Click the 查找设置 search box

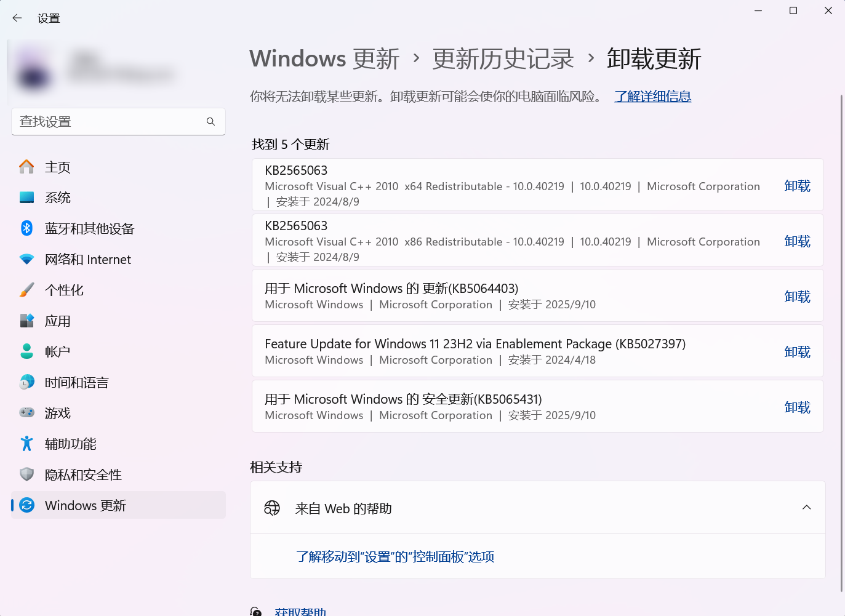(118, 122)
